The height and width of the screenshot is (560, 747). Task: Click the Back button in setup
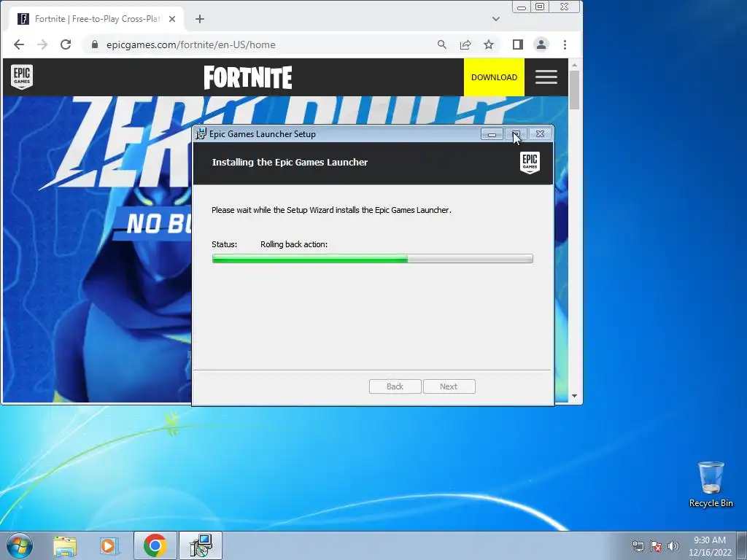[x=395, y=386]
